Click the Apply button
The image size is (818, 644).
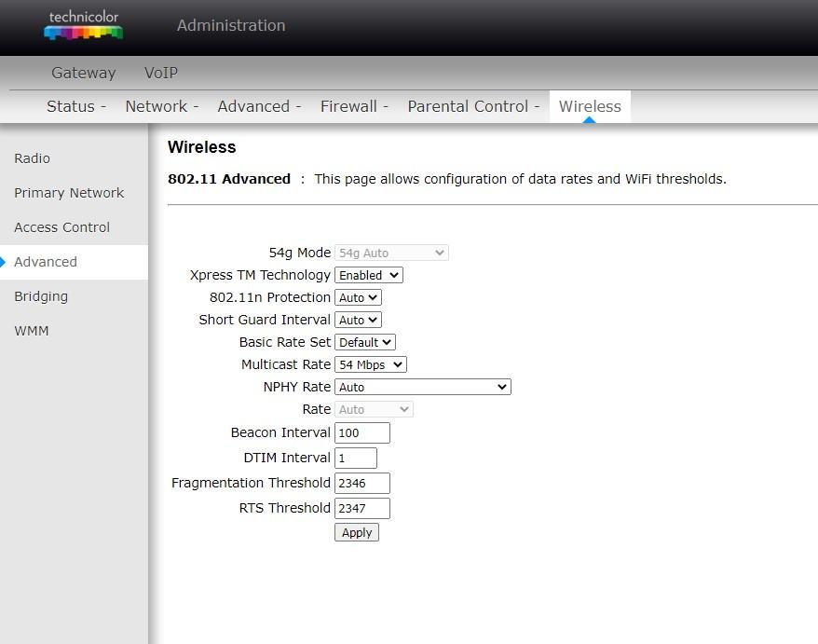[357, 533]
